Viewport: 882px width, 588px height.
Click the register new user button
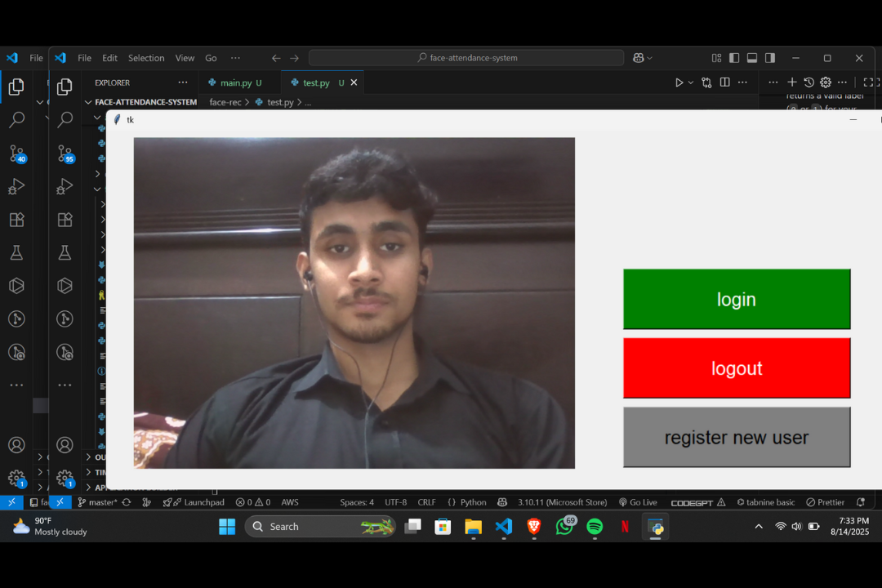[x=737, y=438]
